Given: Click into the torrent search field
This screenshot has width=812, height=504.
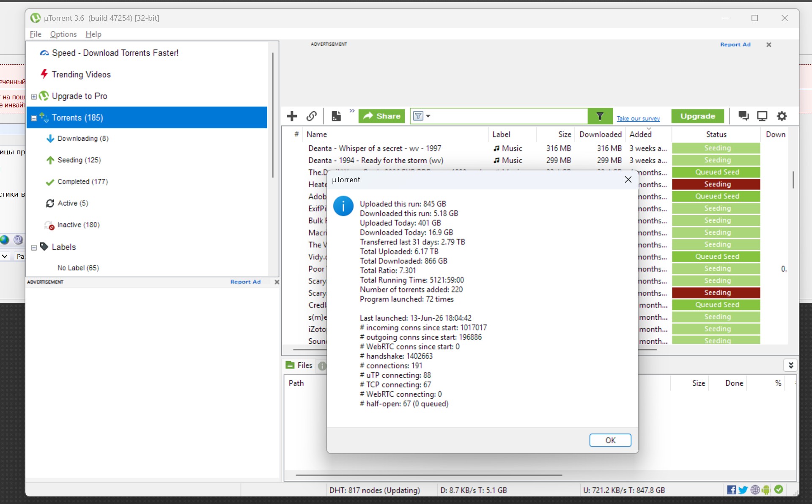Looking at the screenshot, I should (509, 116).
